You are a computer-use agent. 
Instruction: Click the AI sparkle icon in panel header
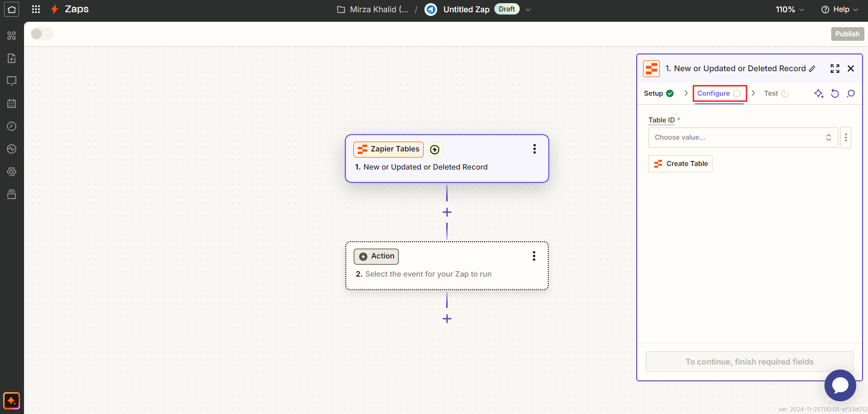(819, 93)
